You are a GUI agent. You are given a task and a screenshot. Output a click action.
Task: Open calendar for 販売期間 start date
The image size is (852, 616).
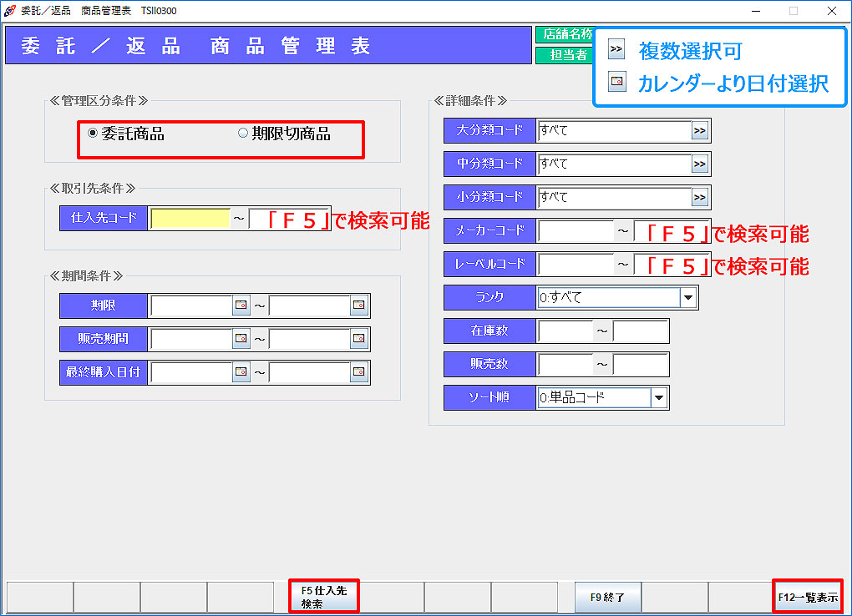[241, 338]
